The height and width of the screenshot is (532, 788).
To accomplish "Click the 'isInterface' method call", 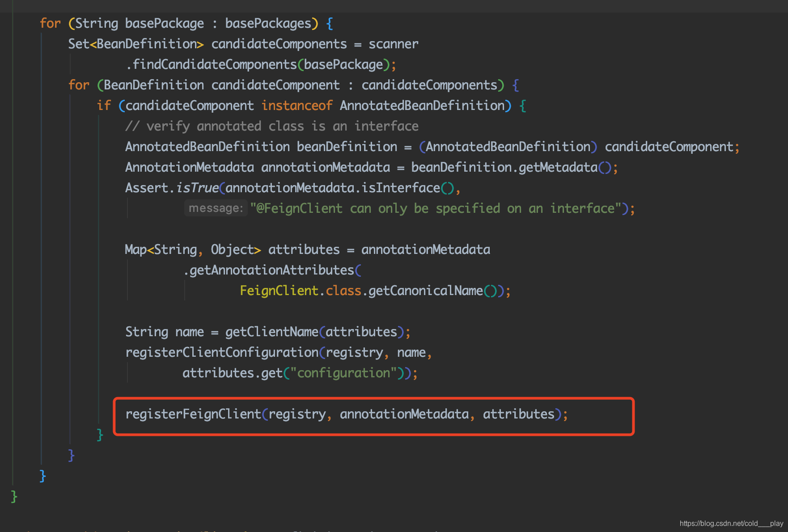I will point(401,188).
